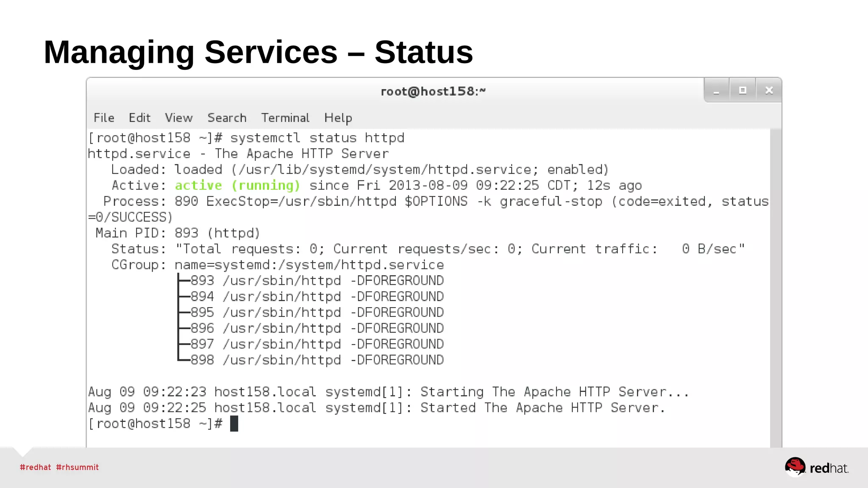Click the terminal's vertical scrollbar
Viewport: 868px width, 488px height.
pyautogui.click(x=776, y=288)
